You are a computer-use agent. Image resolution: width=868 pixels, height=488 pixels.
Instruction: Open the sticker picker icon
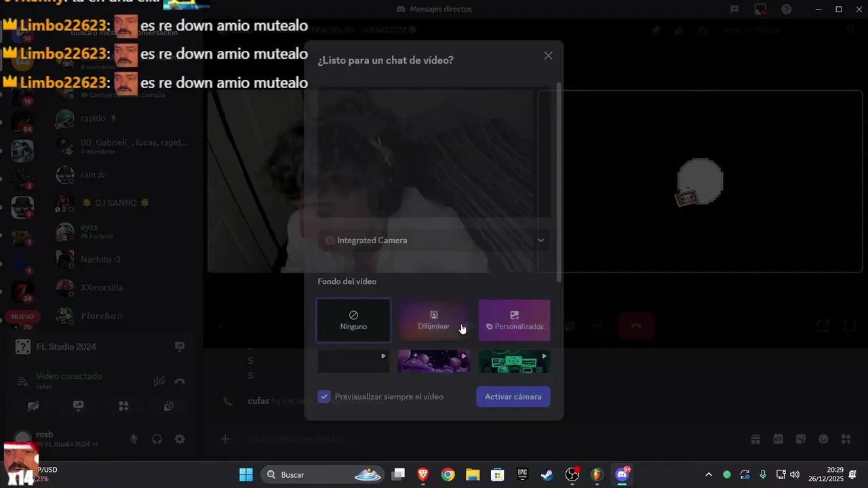point(801,439)
